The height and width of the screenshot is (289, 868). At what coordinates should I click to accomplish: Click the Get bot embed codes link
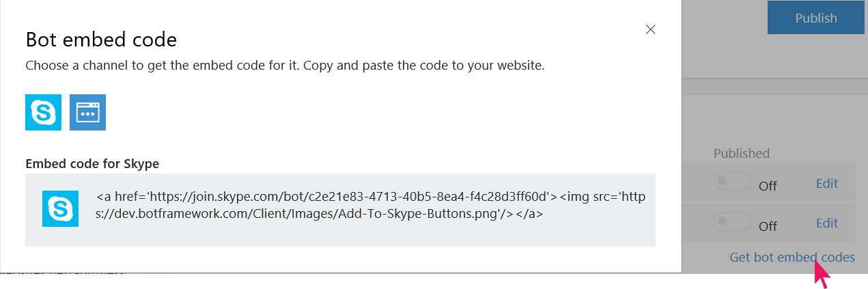click(x=792, y=258)
